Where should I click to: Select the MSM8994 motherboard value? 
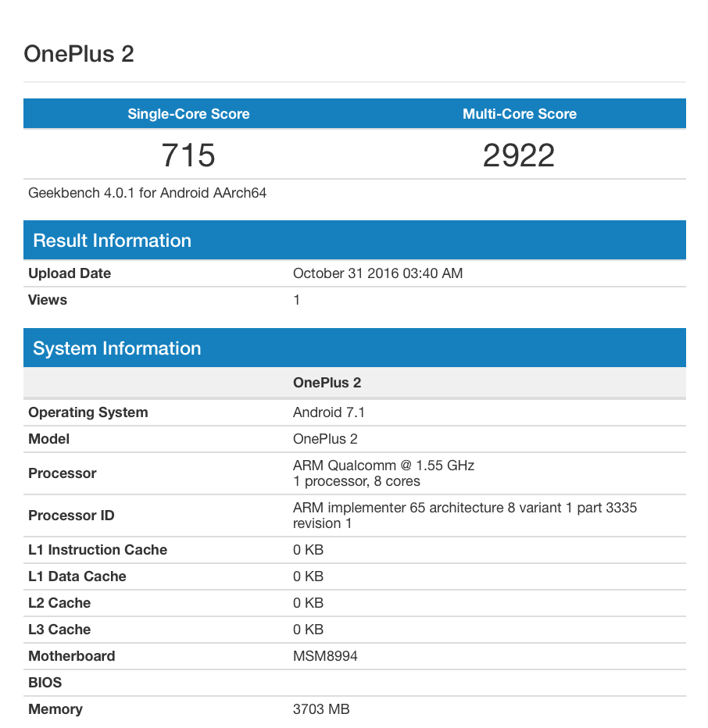[325, 656]
